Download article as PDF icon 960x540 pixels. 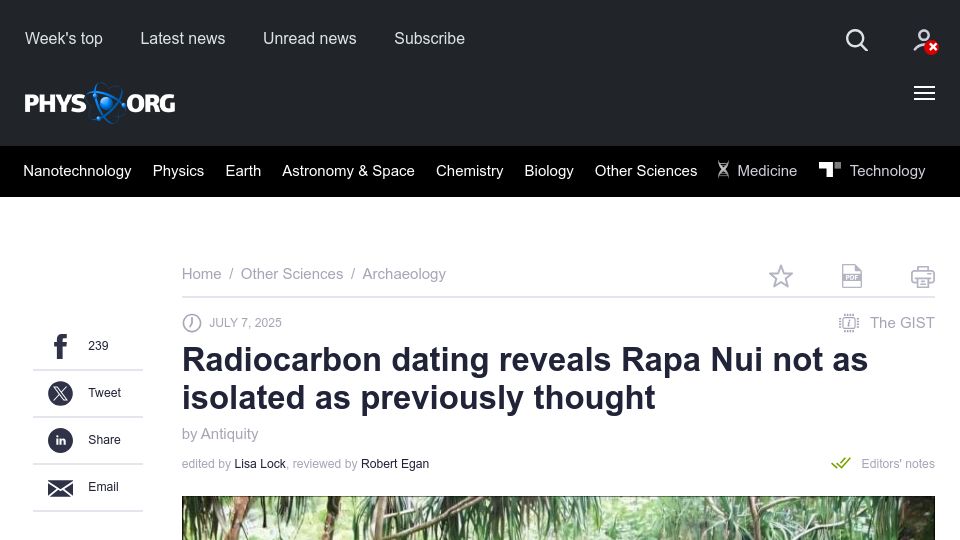pyautogui.click(x=852, y=276)
